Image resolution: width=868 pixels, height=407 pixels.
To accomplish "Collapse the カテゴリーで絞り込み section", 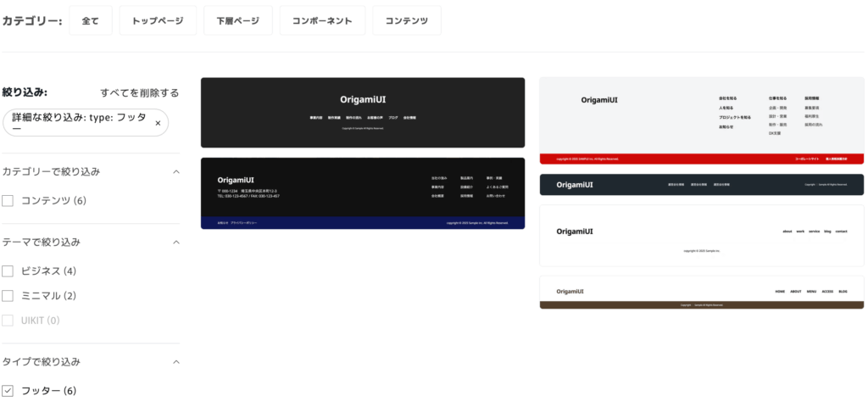I will tap(176, 171).
